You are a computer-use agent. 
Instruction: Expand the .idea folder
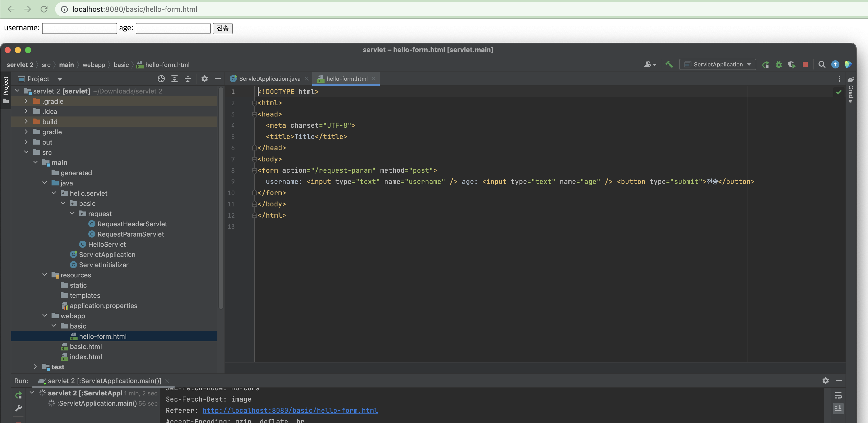coord(26,111)
